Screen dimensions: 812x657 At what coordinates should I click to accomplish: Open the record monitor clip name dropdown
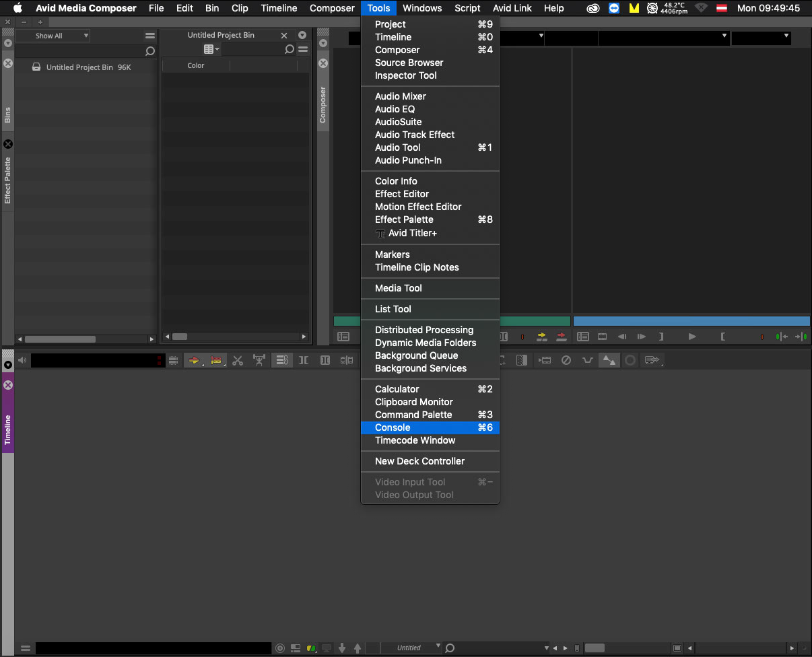pos(724,36)
